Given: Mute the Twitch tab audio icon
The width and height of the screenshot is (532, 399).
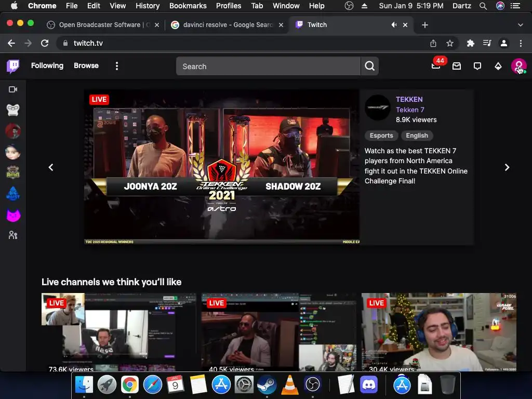Looking at the screenshot, I should point(394,25).
